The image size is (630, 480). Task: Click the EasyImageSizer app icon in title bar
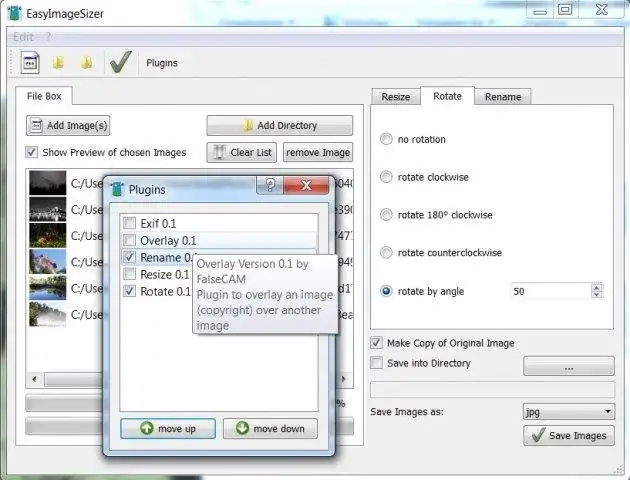click(14, 13)
